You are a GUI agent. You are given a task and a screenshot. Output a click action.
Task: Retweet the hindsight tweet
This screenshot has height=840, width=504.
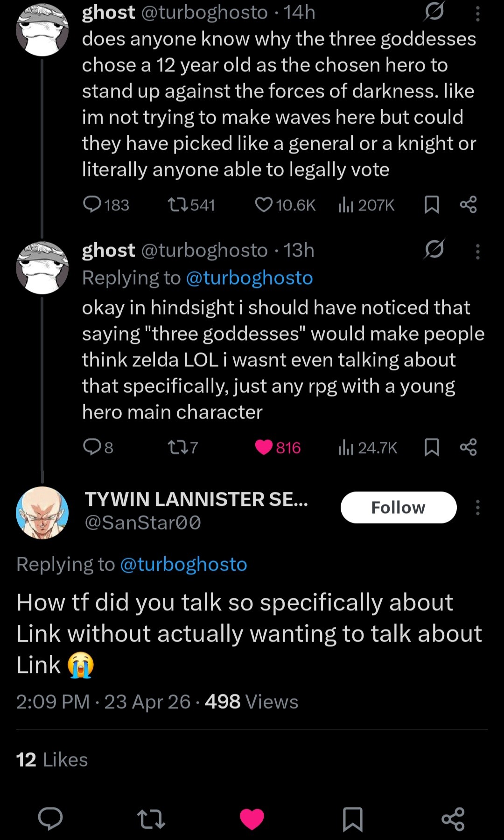pos(178,447)
